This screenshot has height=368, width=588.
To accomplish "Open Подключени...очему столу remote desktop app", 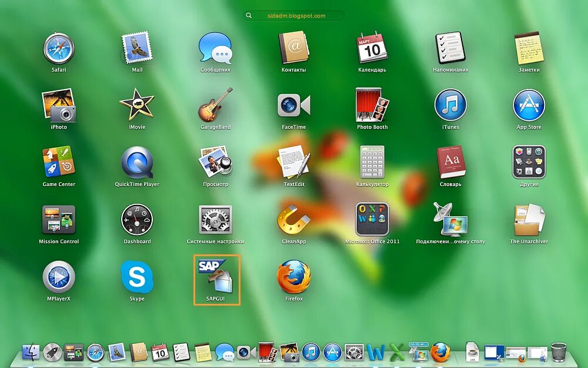I will (x=450, y=220).
